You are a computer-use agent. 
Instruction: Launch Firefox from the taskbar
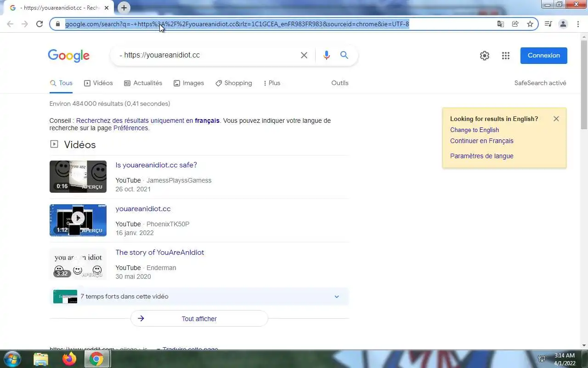click(x=69, y=359)
